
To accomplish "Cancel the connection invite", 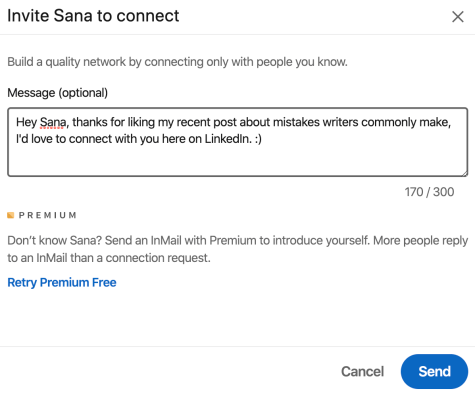I will pyautogui.click(x=362, y=371).
